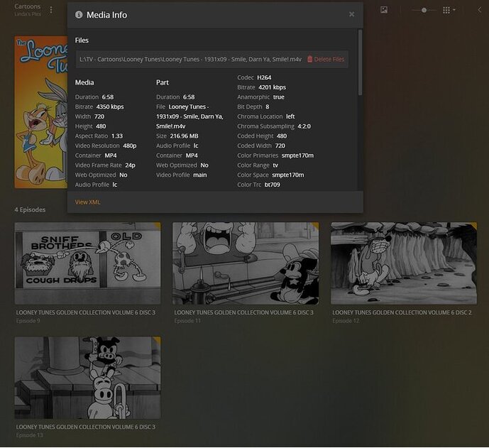Click the Episode 13 label
The height and width of the screenshot is (448, 489).
29,435
